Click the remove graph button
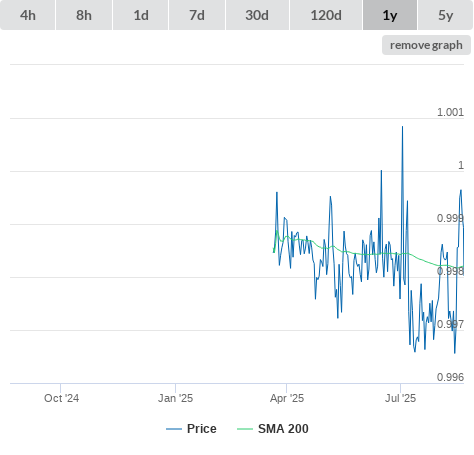The width and height of the screenshot is (474, 455). tap(426, 45)
